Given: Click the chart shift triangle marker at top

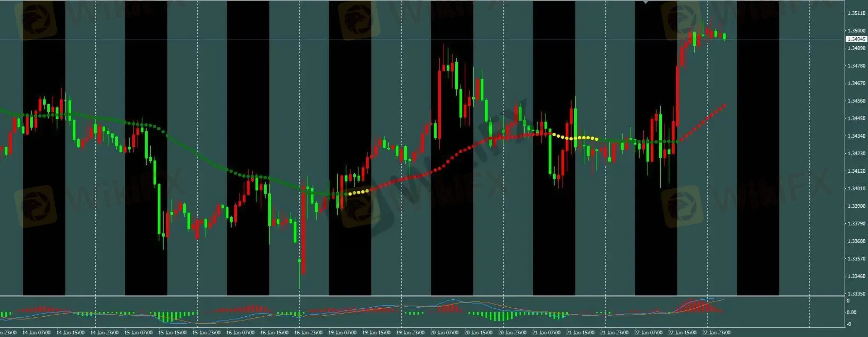Looking at the screenshot, I should (x=646, y=3).
